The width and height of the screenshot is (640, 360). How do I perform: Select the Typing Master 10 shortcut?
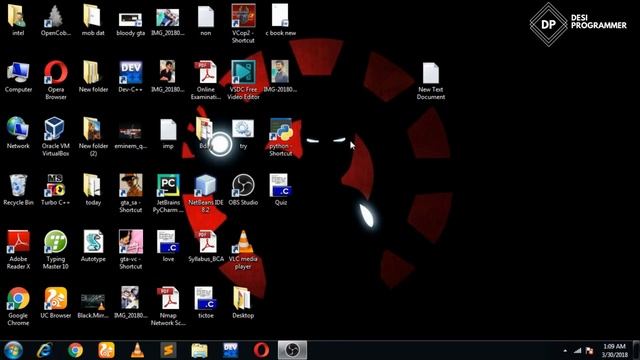[x=56, y=242]
